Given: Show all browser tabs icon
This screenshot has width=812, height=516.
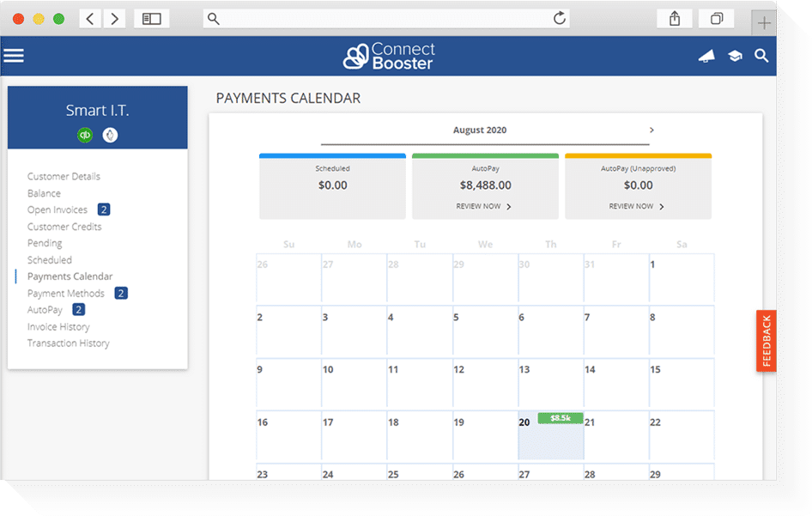Looking at the screenshot, I should click(x=716, y=19).
